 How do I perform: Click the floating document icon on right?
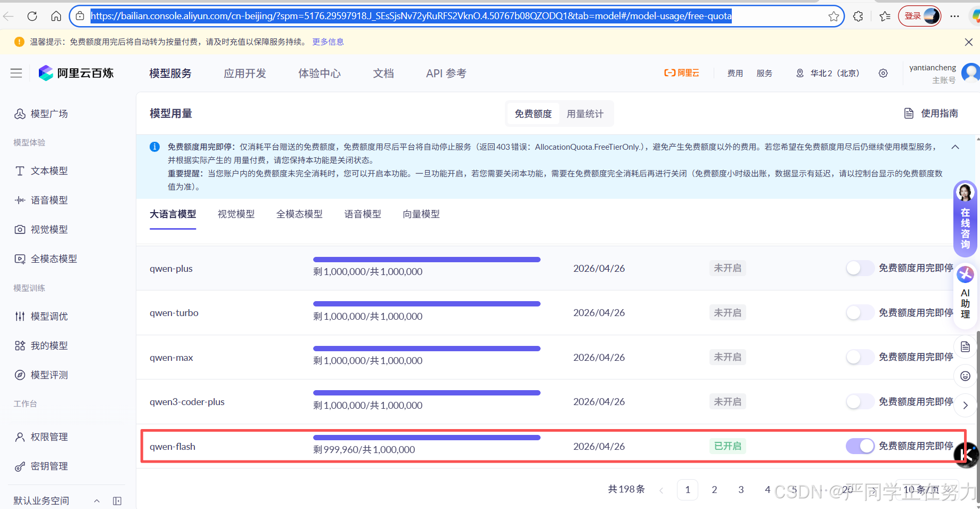point(965,347)
